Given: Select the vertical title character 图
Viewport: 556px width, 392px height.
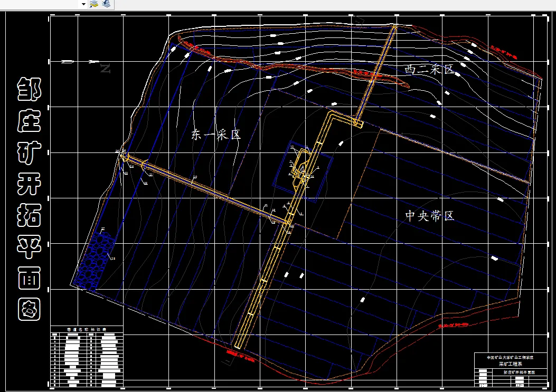Looking at the screenshot, I should coord(29,309).
